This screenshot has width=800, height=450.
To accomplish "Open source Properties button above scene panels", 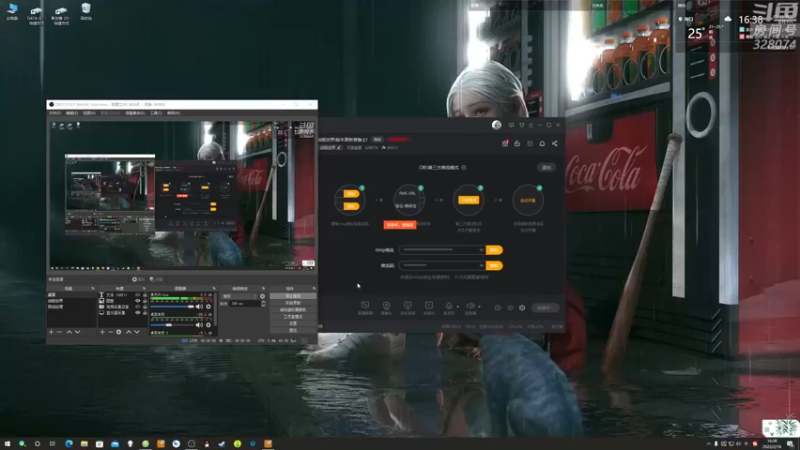I will (x=139, y=279).
